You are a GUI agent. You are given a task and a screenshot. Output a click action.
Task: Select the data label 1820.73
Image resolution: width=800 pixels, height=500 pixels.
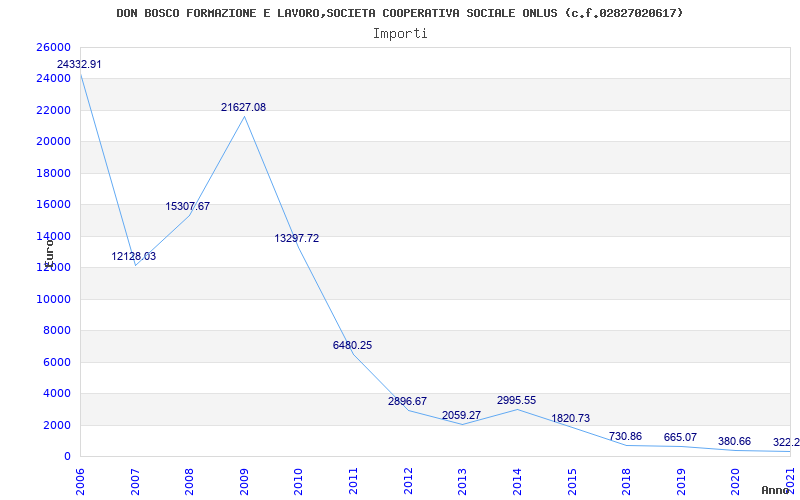[570, 418]
